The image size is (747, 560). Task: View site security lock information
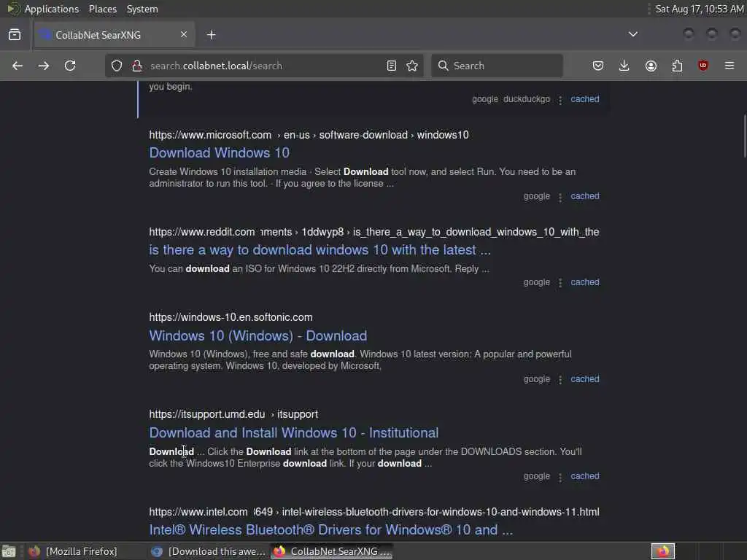[x=137, y=66]
